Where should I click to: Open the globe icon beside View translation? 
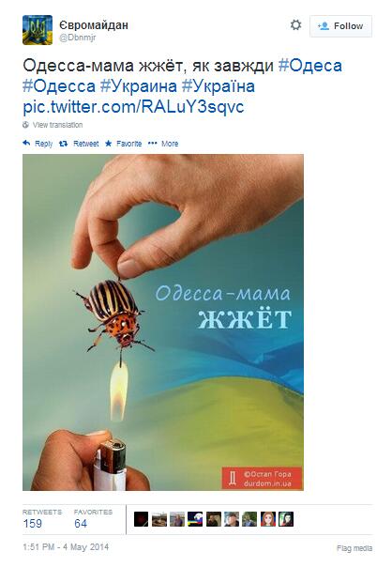point(25,125)
